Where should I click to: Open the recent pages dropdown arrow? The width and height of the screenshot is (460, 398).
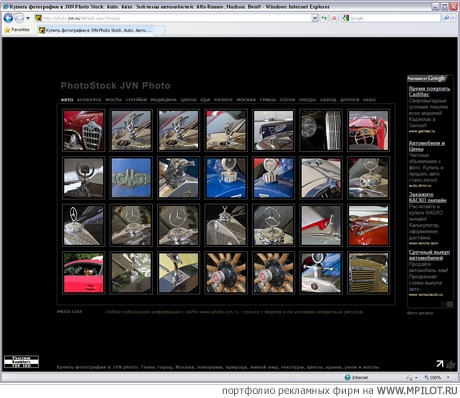point(28,18)
